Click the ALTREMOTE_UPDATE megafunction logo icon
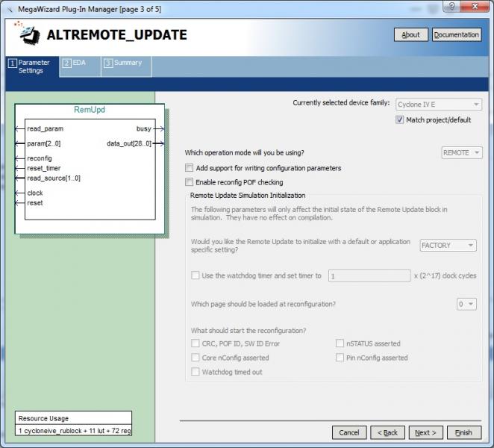494x448 pixels. (28, 34)
